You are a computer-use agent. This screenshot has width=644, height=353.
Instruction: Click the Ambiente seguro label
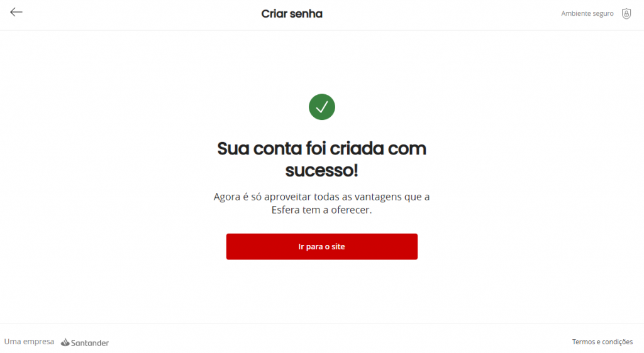[x=587, y=14]
